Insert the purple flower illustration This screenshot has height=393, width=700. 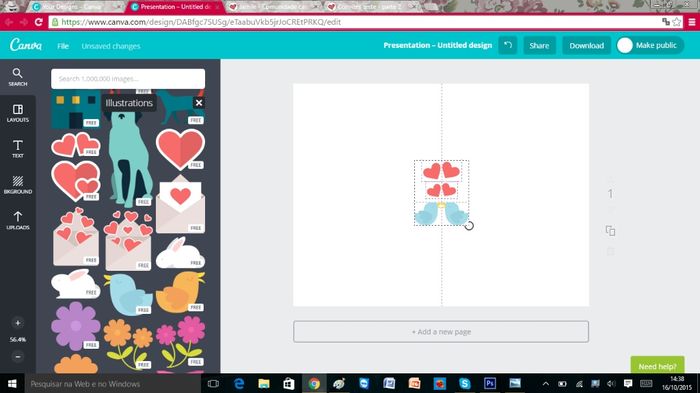[75, 326]
